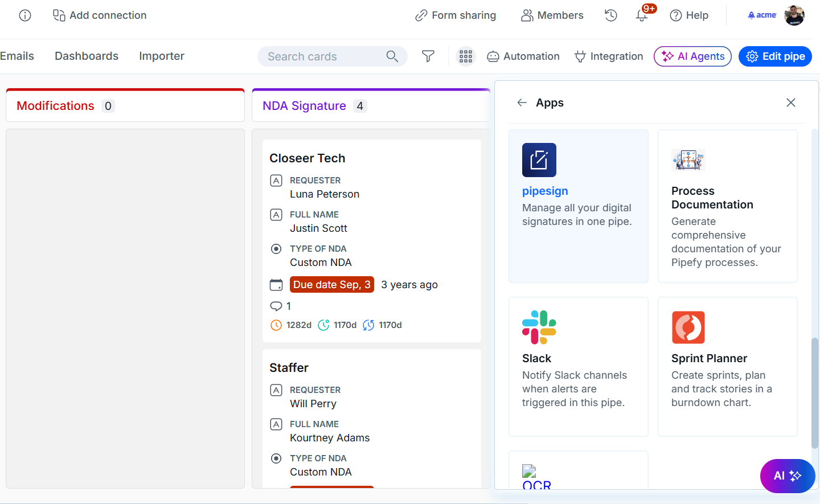The width and height of the screenshot is (820, 504).
Task: Select the Slack app icon
Action: pyautogui.click(x=539, y=327)
